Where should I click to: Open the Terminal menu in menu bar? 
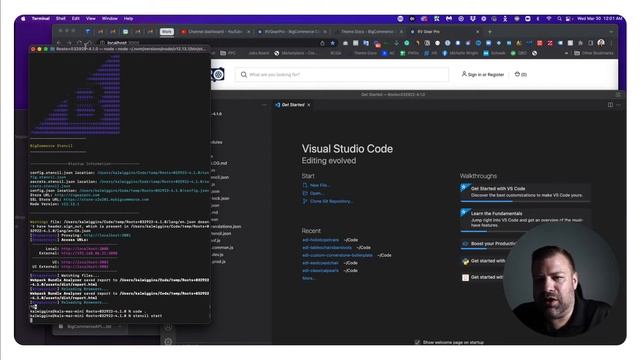(41, 19)
